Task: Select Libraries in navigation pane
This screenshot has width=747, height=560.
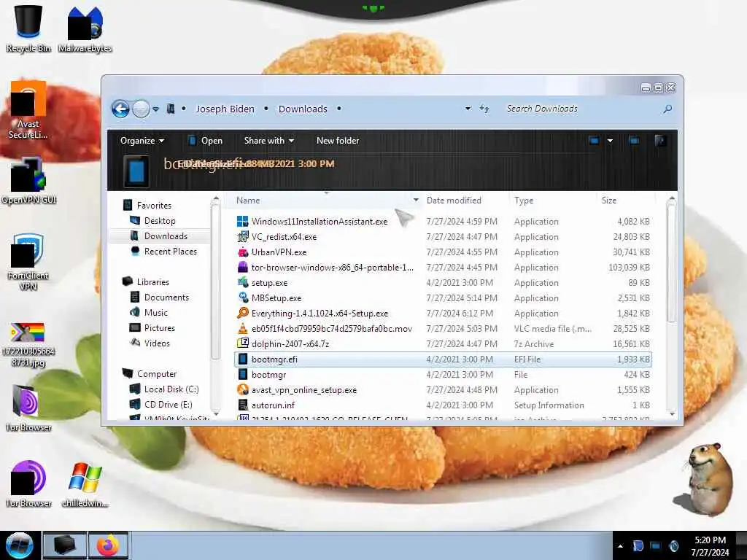Action: click(146, 282)
